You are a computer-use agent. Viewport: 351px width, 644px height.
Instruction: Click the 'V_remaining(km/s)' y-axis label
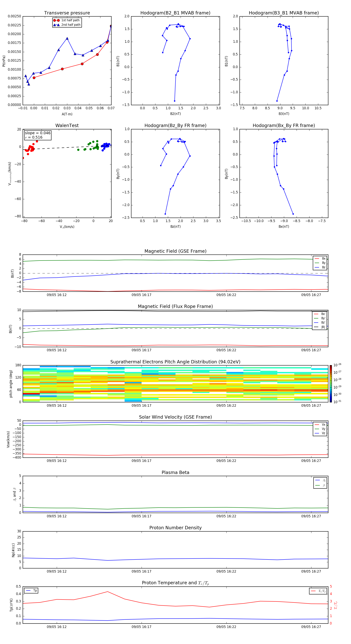10,173
